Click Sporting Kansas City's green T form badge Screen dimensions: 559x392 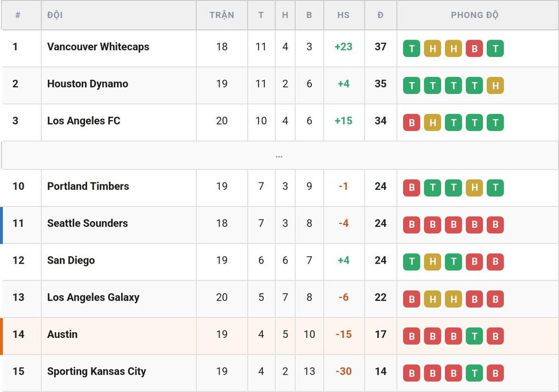[474, 373]
